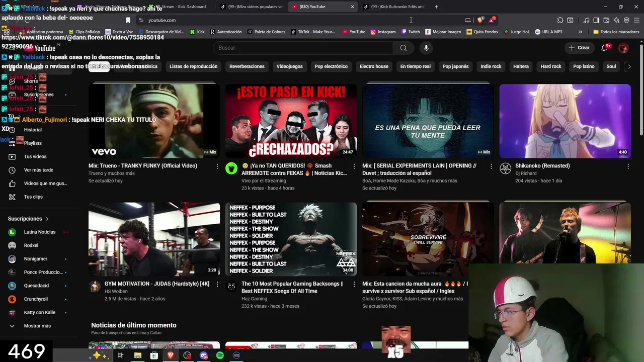
Task: Open Brave Leo AI sparkle icon
Action: click(616, 20)
